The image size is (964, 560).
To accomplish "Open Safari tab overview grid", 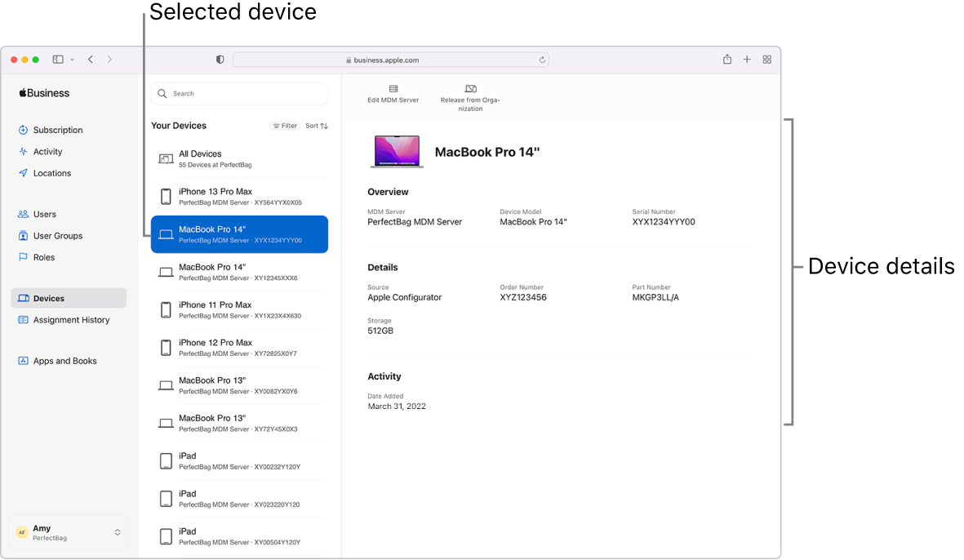I will [766, 59].
